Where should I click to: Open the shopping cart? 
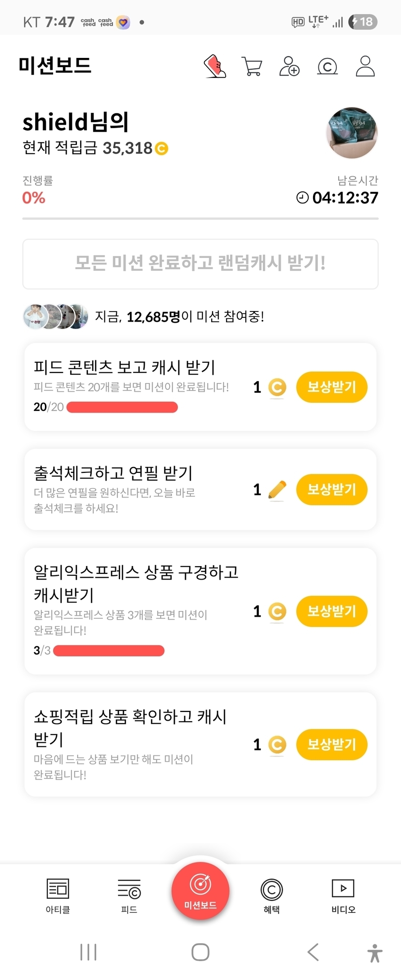point(252,66)
